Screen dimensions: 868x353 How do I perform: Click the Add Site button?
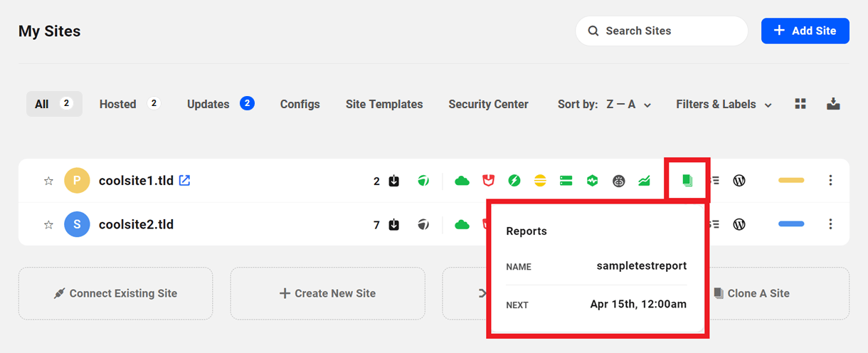[x=805, y=31]
